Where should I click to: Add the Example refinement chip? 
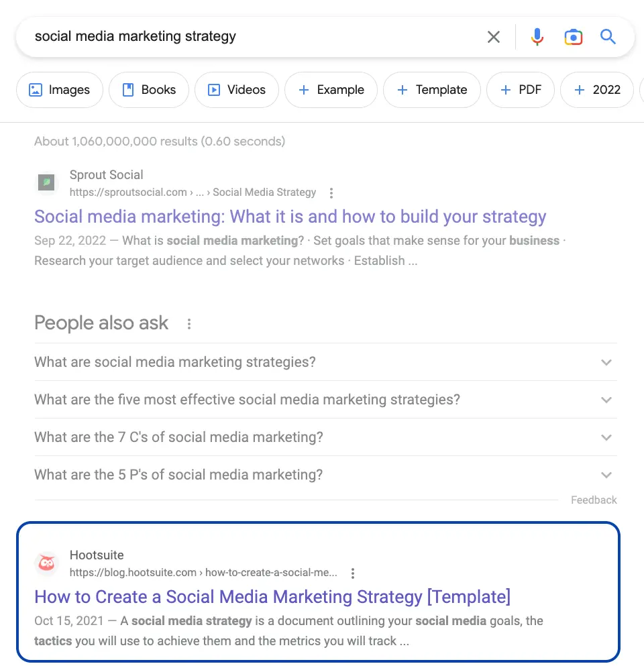click(x=331, y=90)
